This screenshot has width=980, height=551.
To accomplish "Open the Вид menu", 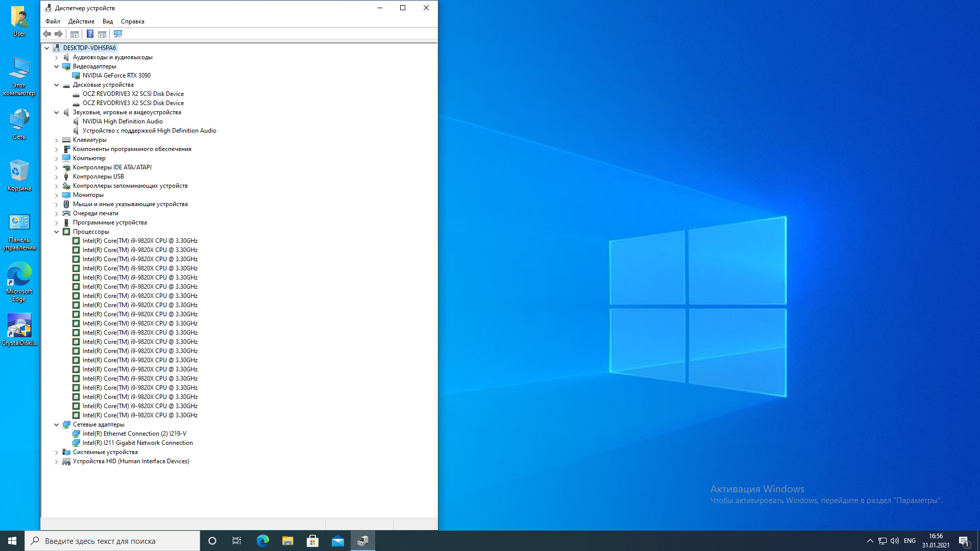I will [108, 21].
